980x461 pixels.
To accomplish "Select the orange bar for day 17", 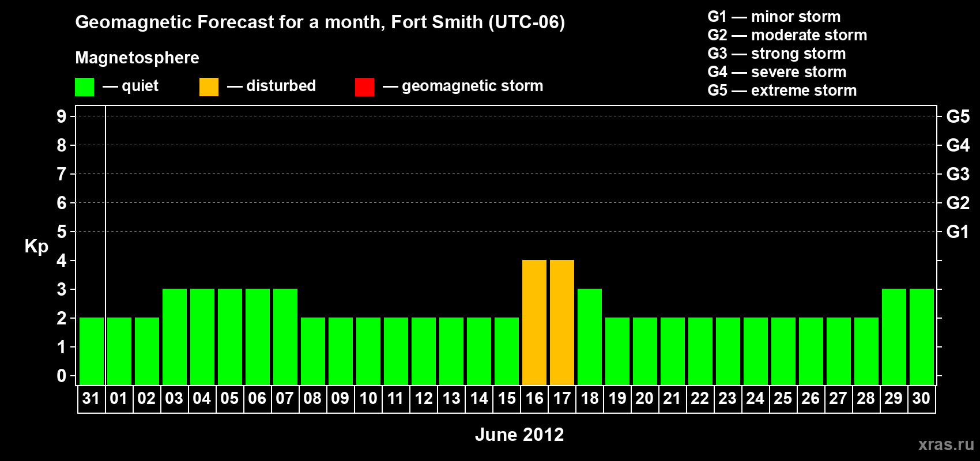I will [562, 322].
